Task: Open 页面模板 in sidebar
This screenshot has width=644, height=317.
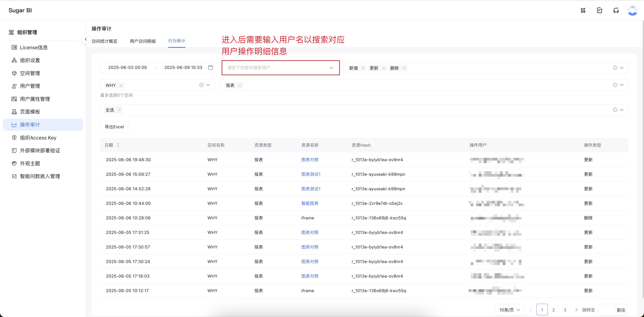Action: click(43, 112)
